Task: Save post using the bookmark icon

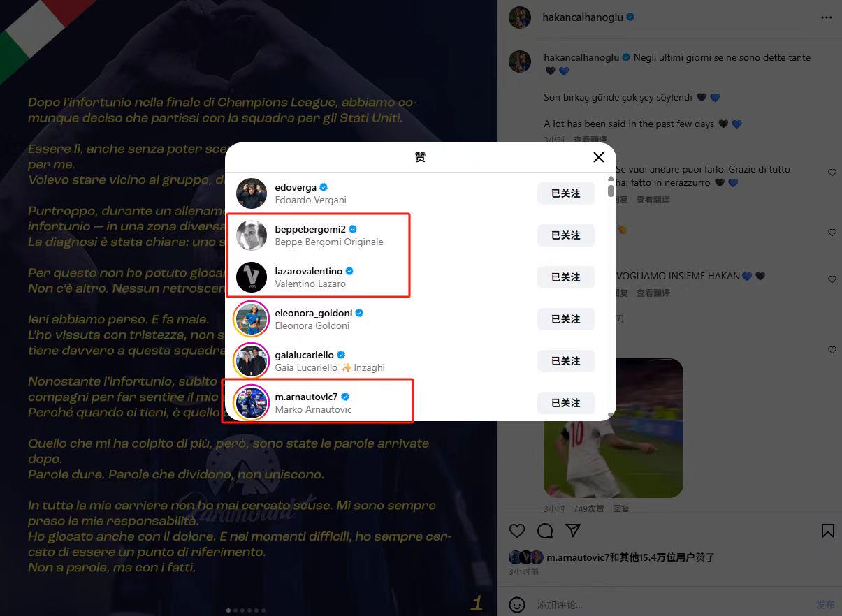Action: 828,531
